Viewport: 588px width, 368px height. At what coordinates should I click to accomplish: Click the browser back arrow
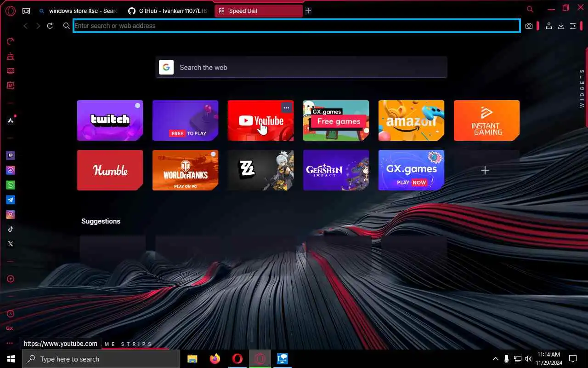pyautogui.click(x=26, y=26)
